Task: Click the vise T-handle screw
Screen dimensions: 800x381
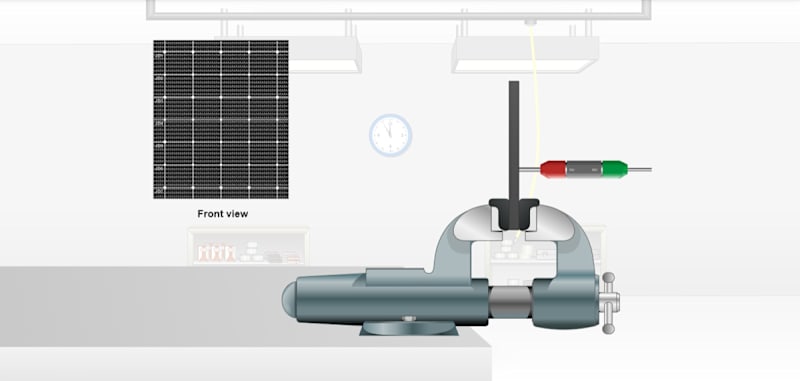Action: (x=609, y=303)
